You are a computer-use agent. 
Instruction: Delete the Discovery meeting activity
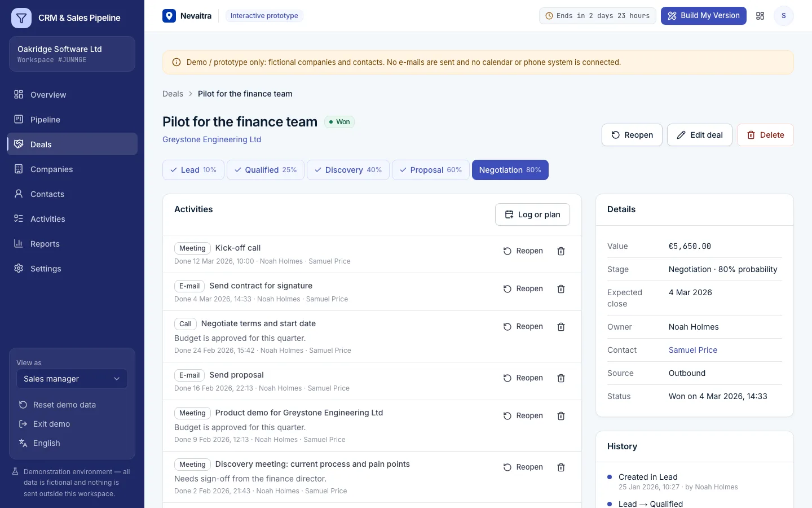coord(561,467)
